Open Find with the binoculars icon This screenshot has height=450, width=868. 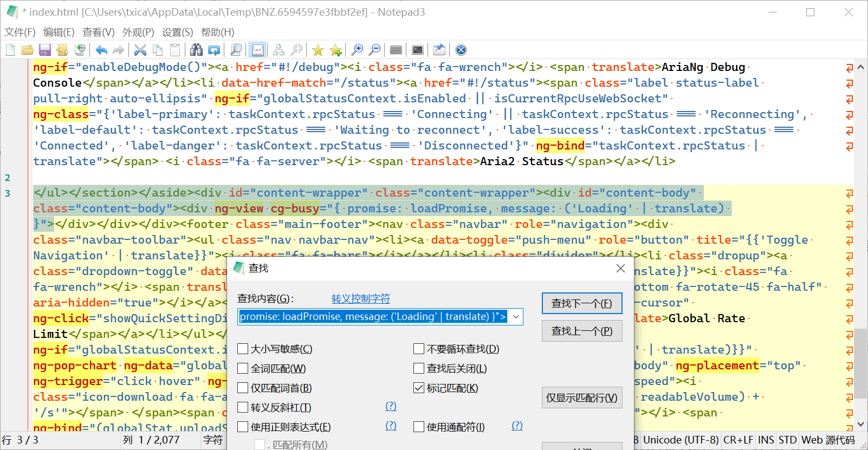coord(196,50)
